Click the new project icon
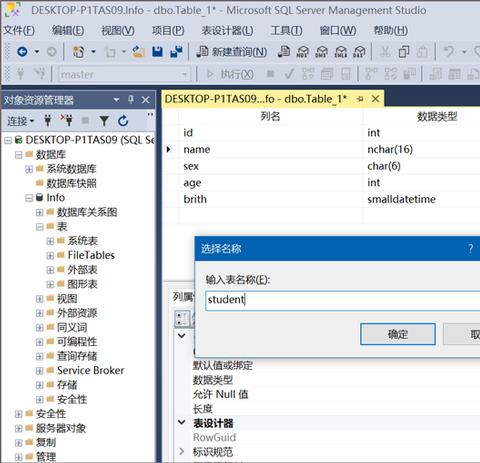This screenshot has width=480, height=463. click(x=78, y=52)
